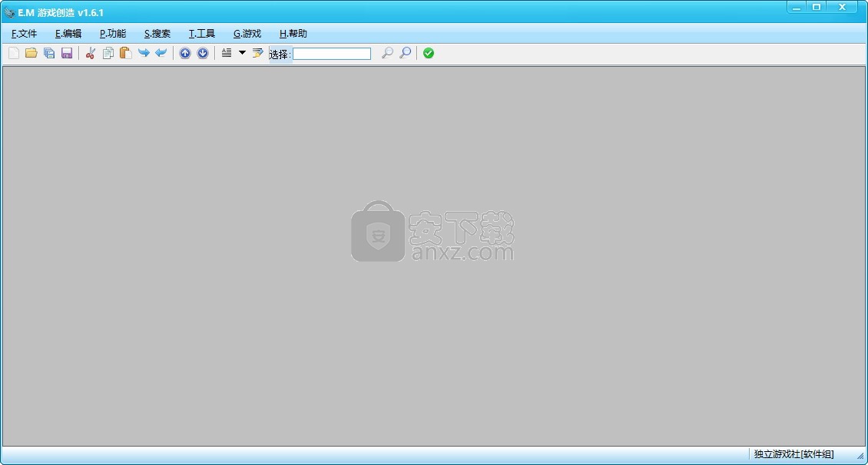Click the edit note pencil icon

(x=257, y=53)
